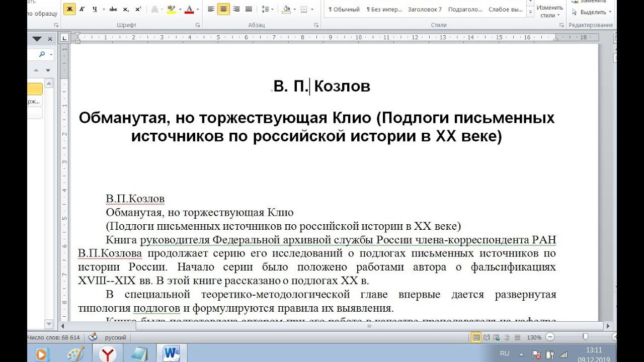The height and width of the screenshot is (362, 644).
Task: Open proofing errors status icon
Action: point(93,337)
